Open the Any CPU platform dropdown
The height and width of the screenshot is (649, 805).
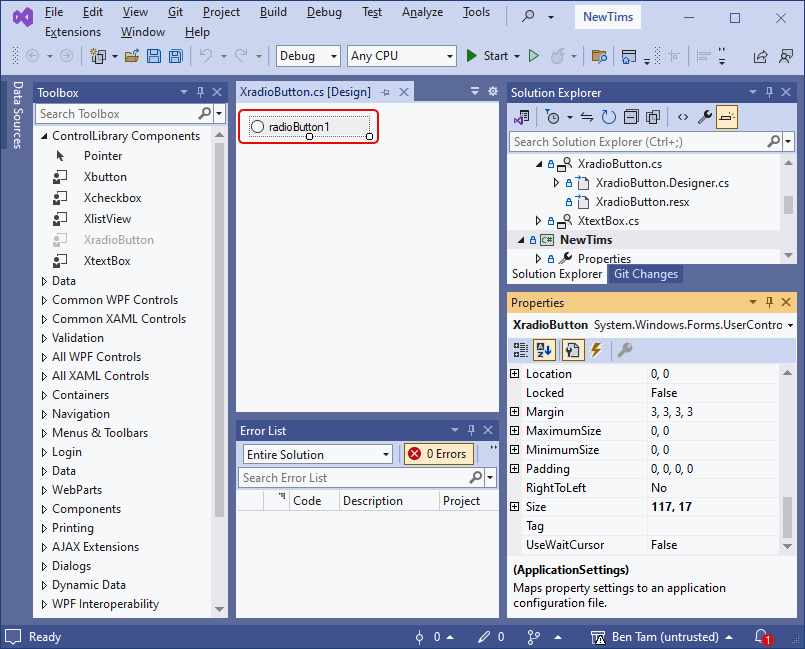[x=400, y=56]
